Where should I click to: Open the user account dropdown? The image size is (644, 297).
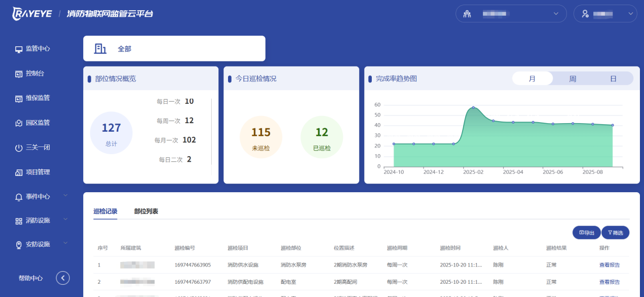tap(605, 14)
